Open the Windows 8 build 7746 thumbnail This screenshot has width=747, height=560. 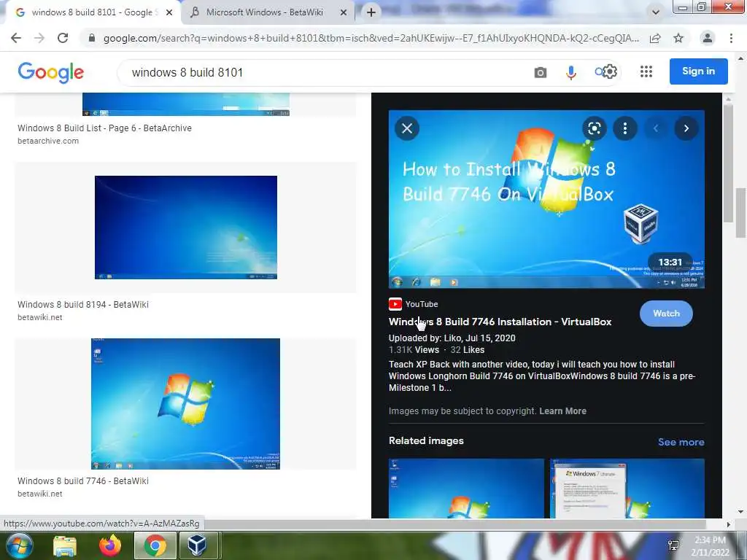pos(185,404)
